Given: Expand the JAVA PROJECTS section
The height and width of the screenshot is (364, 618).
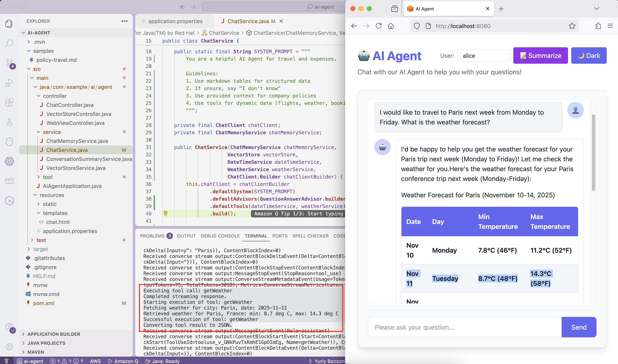Looking at the screenshot, I should coord(46,343).
